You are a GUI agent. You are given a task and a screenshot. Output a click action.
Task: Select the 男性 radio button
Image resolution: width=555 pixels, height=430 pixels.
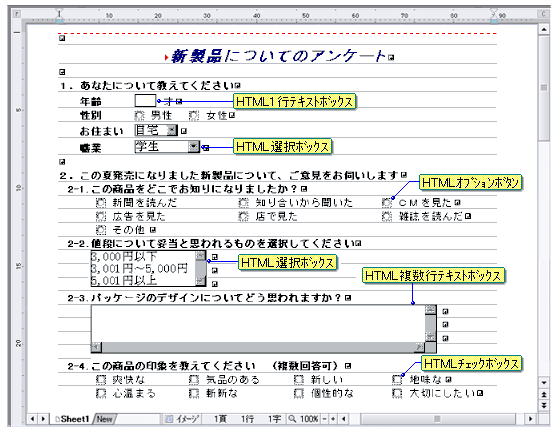pos(139,115)
